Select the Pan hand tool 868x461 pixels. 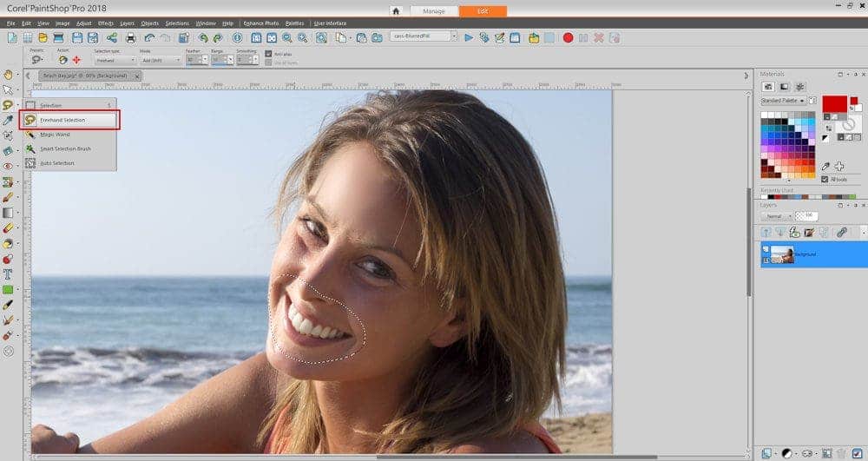tap(9, 75)
